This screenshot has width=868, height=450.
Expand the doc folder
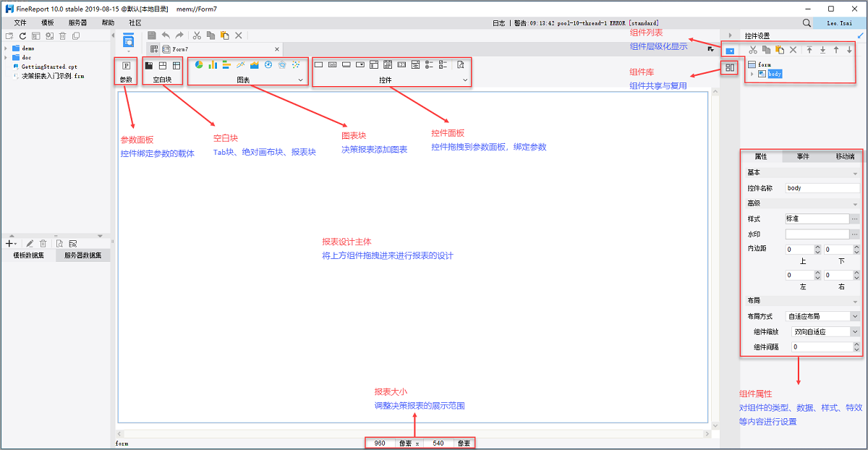(6, 57)
